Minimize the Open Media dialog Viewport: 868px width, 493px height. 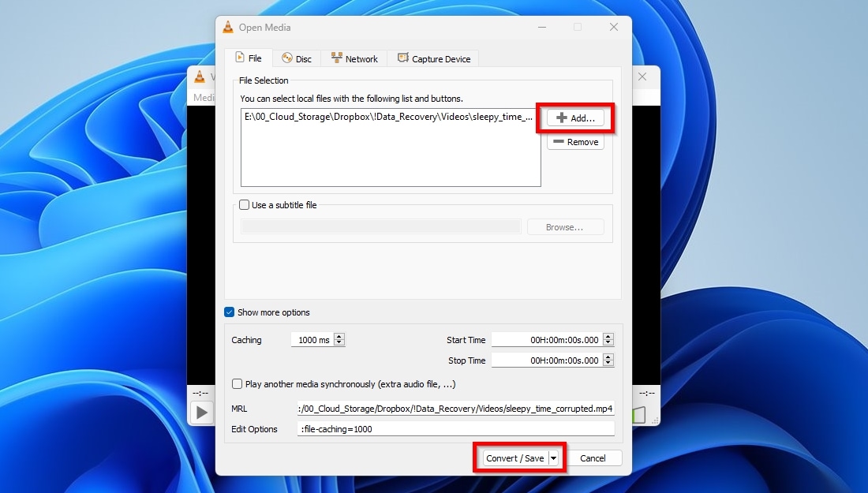[x=542, y=27]
